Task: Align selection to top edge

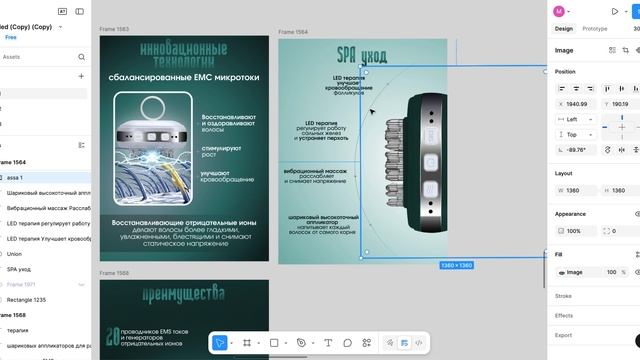Action: 607,89
